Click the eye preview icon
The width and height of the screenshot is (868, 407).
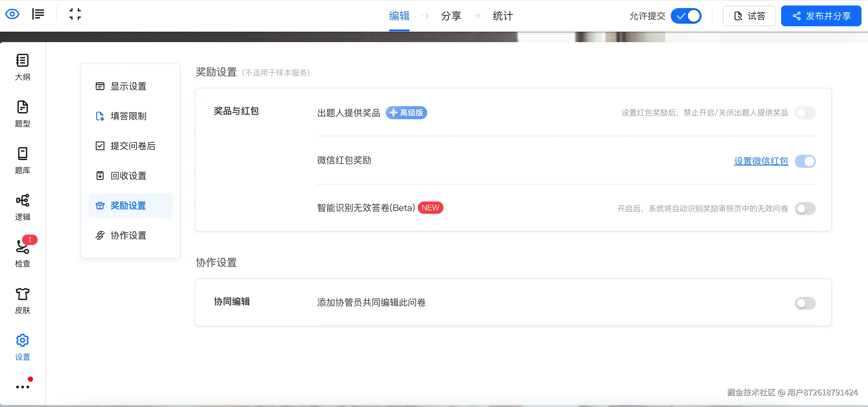click(12, 14)
